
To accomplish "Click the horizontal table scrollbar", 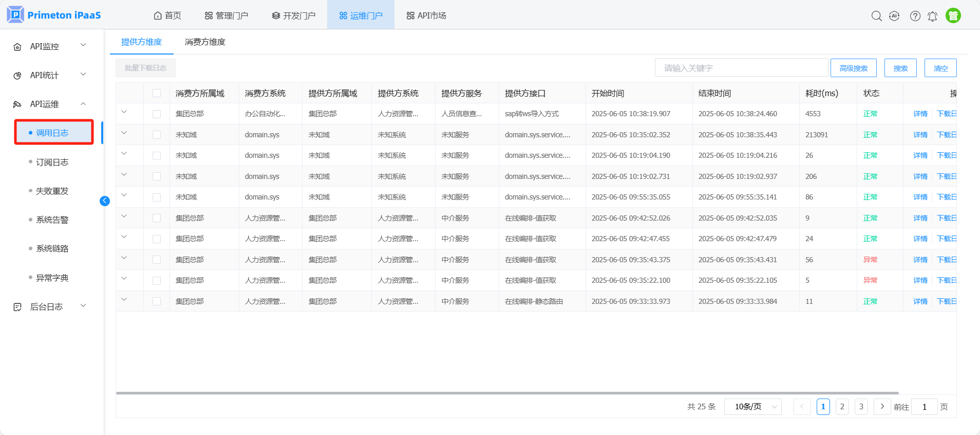I will click(507, 393).
